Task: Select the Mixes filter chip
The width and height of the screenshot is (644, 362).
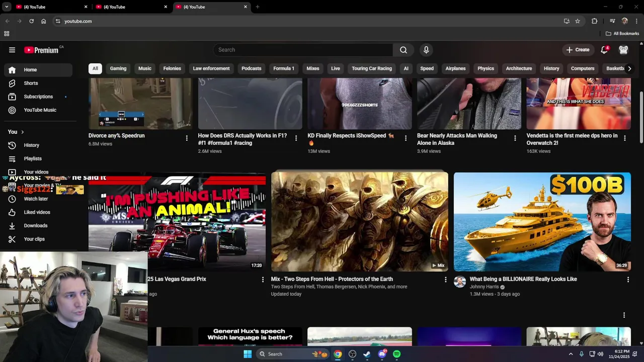Action: tap(313, 68)
